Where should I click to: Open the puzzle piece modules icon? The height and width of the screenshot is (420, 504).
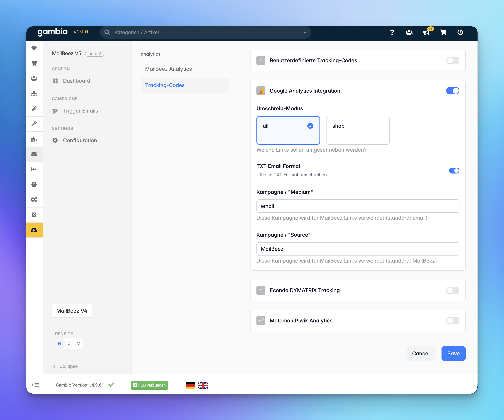click(34, 139)
